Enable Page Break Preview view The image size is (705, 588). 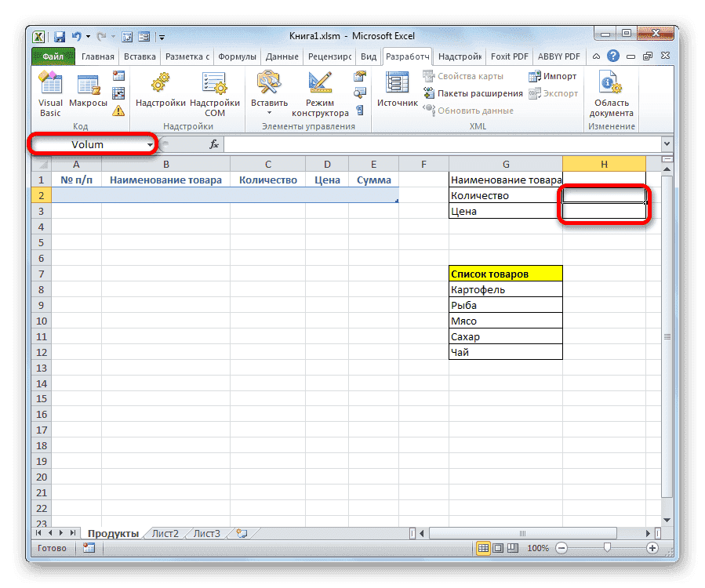[511, 548]
